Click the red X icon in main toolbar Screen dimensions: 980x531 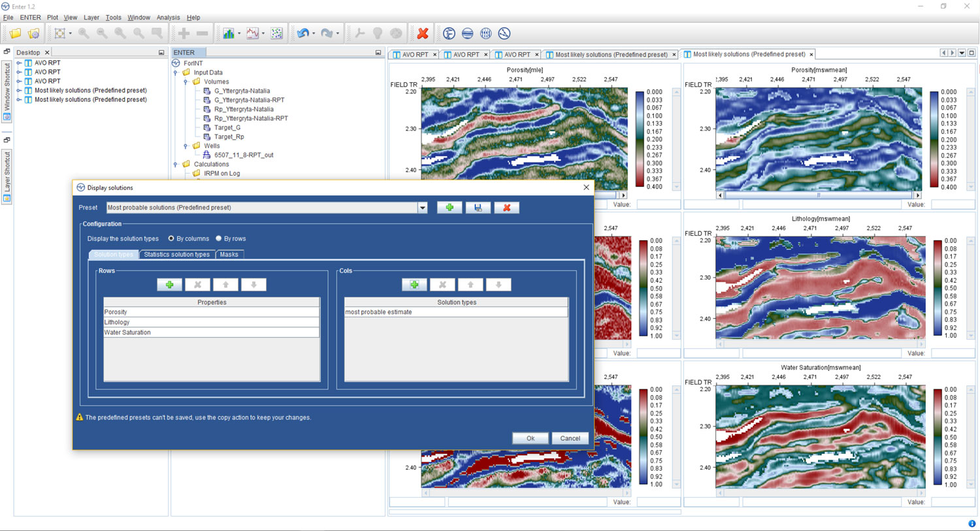[423, 33]
